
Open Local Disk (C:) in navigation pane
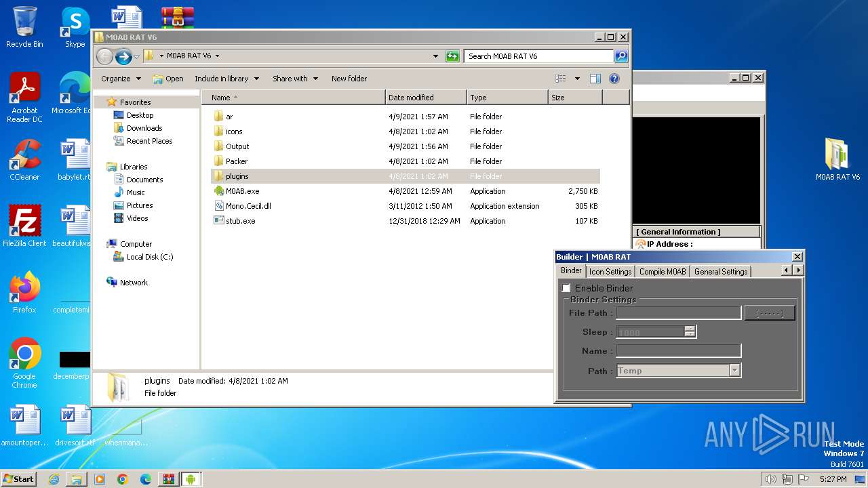(150, 257)
